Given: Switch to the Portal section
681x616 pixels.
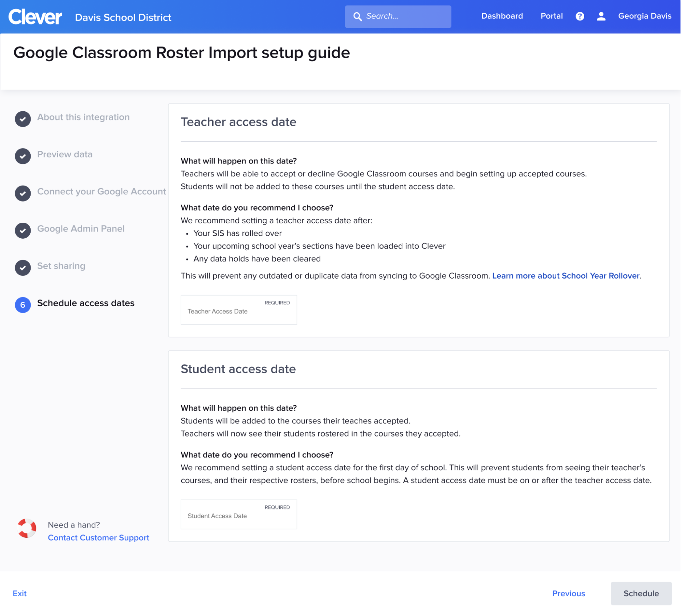Looking at the screenshot, I should (551, 16).
